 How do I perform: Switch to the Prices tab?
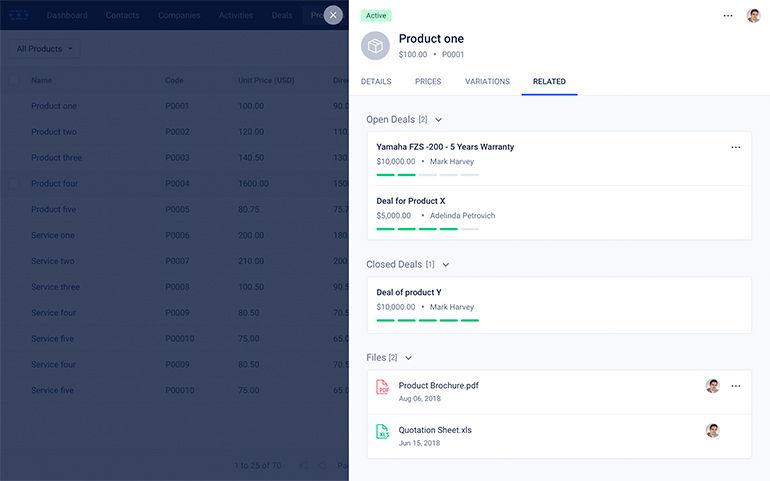pos(427,81)
